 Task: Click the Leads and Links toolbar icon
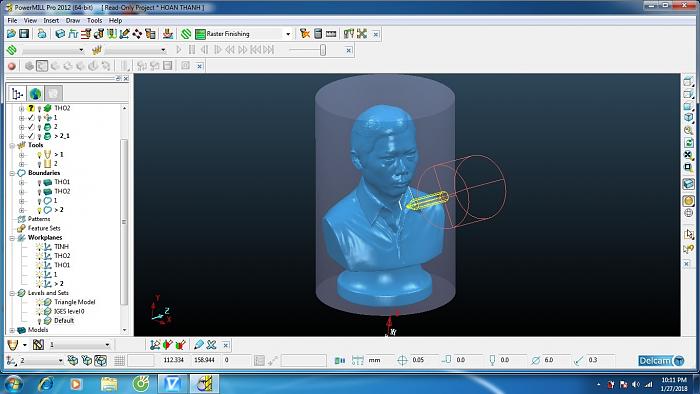[112, 34]
